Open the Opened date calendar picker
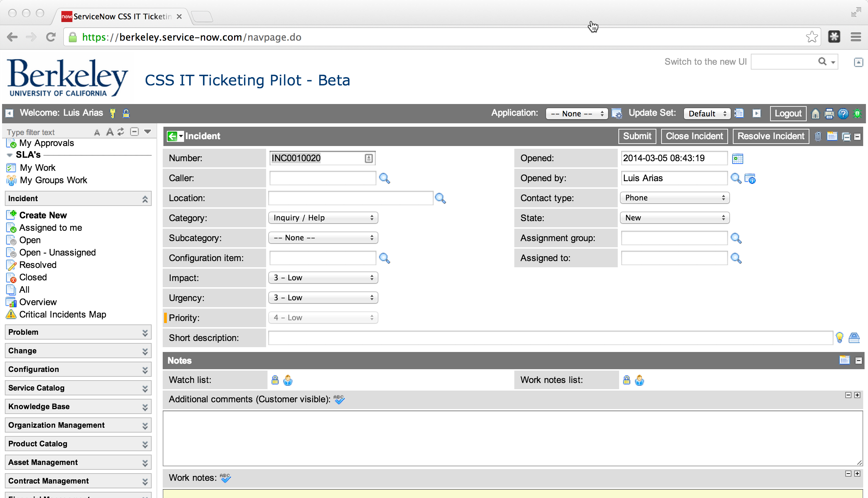 737,159
